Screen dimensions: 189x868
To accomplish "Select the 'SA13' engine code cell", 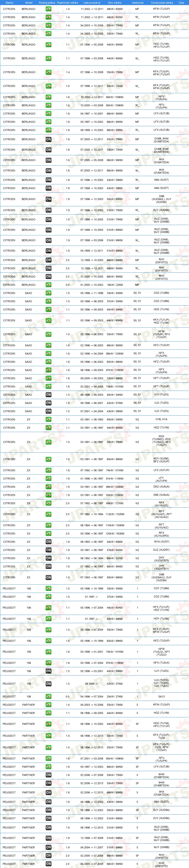I will click(161, 697).
